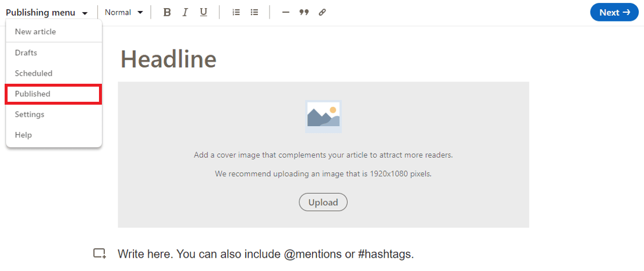Apply Italic formatting
Screen dimensions: 644x271
tap(185, 12)
